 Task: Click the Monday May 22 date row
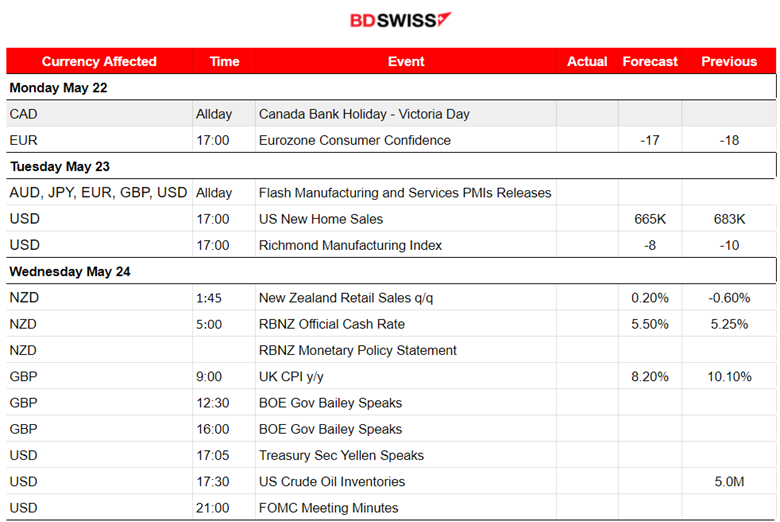(59, 88)
